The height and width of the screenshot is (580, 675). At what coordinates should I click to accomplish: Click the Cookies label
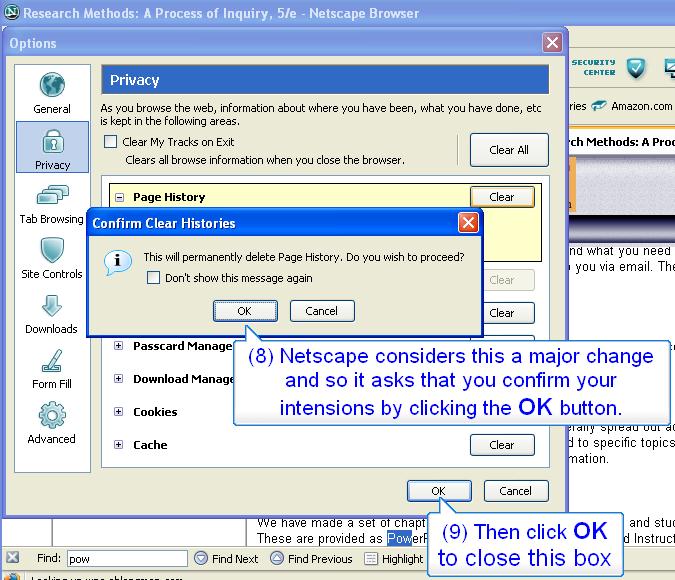155,412
